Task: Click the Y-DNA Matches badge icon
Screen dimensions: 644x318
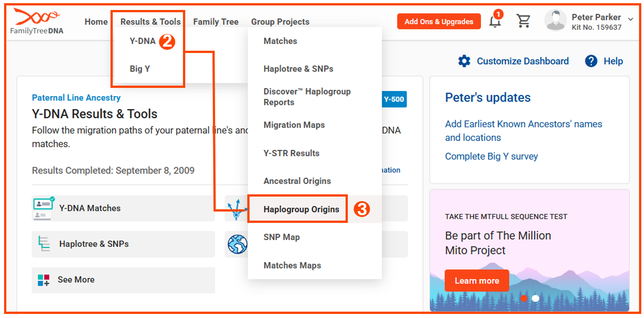Action: click(x=42, y=208)
